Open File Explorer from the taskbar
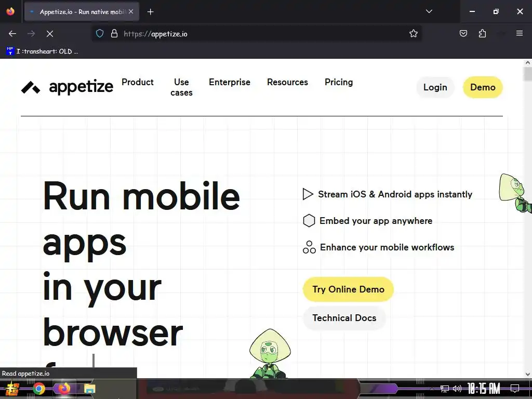The height and width of the screenshot is (399, 532). [89, 389]
